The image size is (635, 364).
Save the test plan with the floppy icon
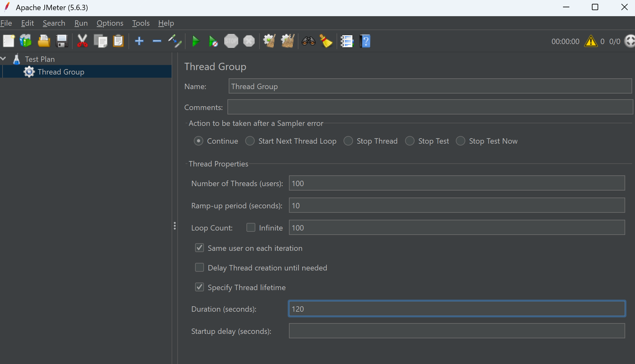(62, 41)
